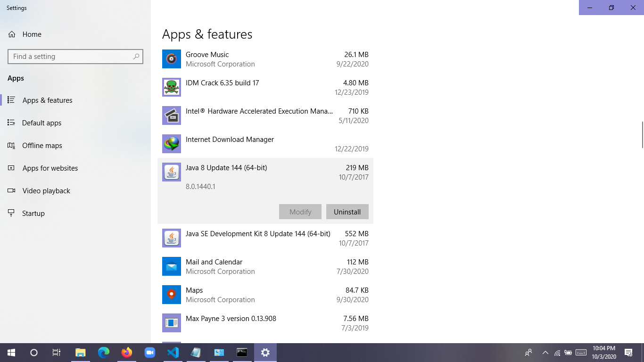Choose the Internet Download Manager globe icon

172,144
